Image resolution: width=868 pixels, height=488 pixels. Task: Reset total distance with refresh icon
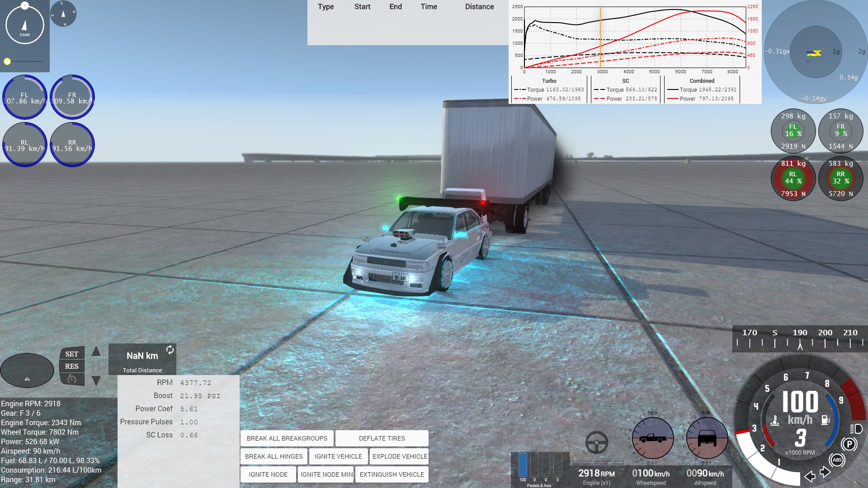click(x=170, y=350)
